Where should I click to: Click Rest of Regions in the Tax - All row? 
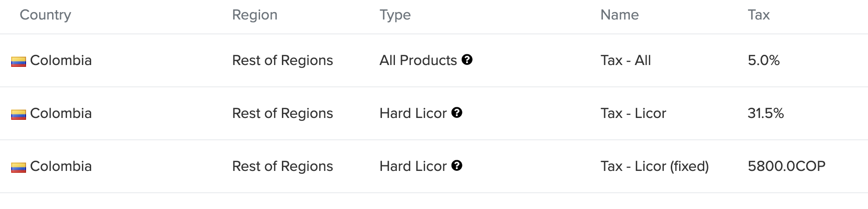[x=282, y=60]
